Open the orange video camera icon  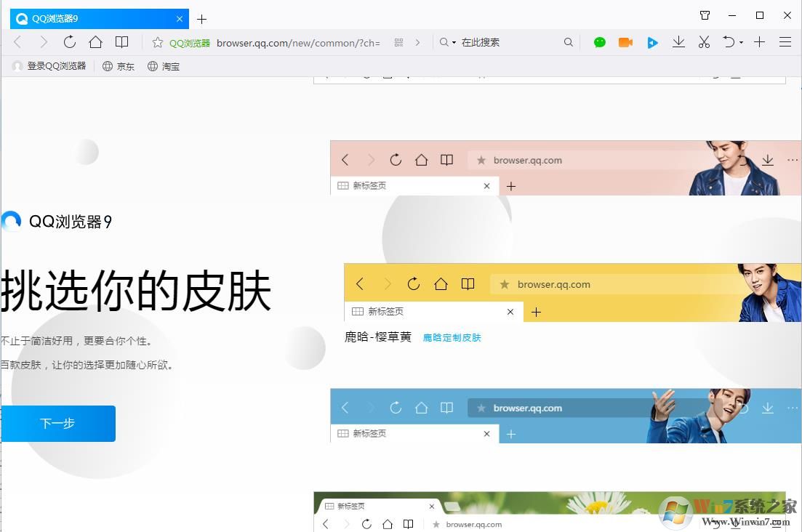coord(625,42)
